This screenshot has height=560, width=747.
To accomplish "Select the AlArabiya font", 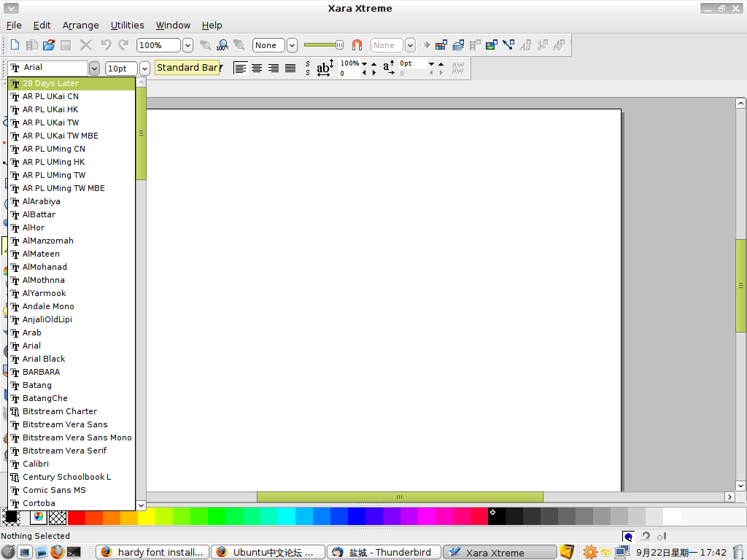I will pyautogui.click(x=71, y=201).
